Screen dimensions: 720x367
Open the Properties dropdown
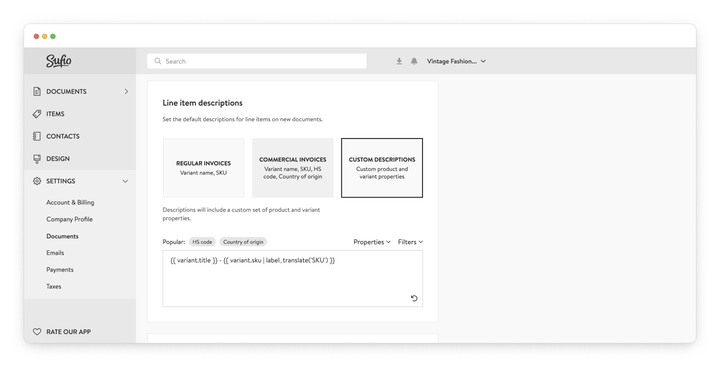371,242
